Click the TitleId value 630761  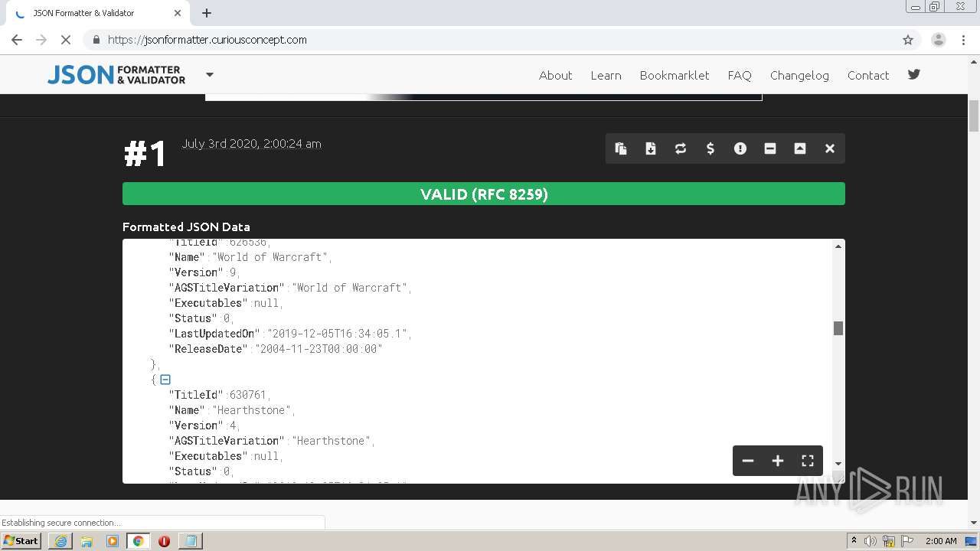[248, 395]
